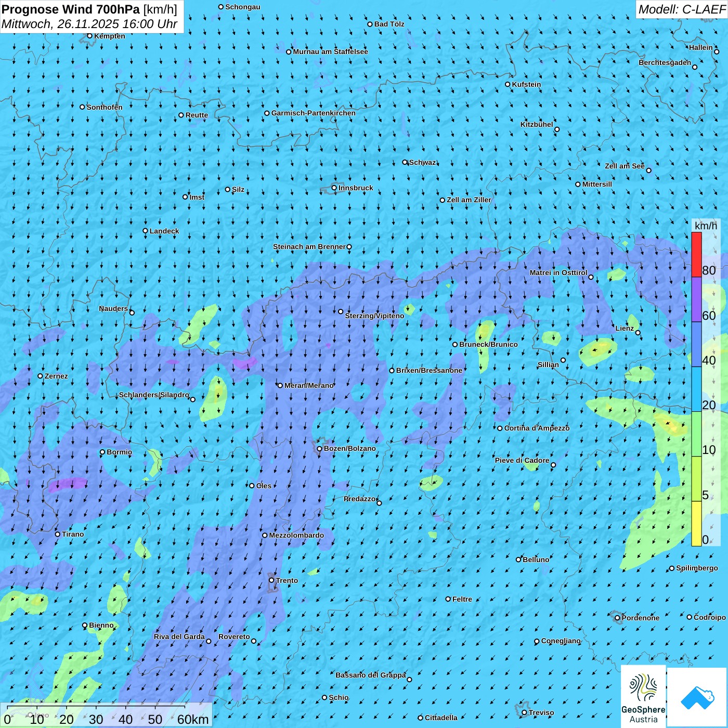Viewport: 728px width, 728px height.
Task: Click the 'Mezzolombardo' label
Action: [x=296, y=535]
